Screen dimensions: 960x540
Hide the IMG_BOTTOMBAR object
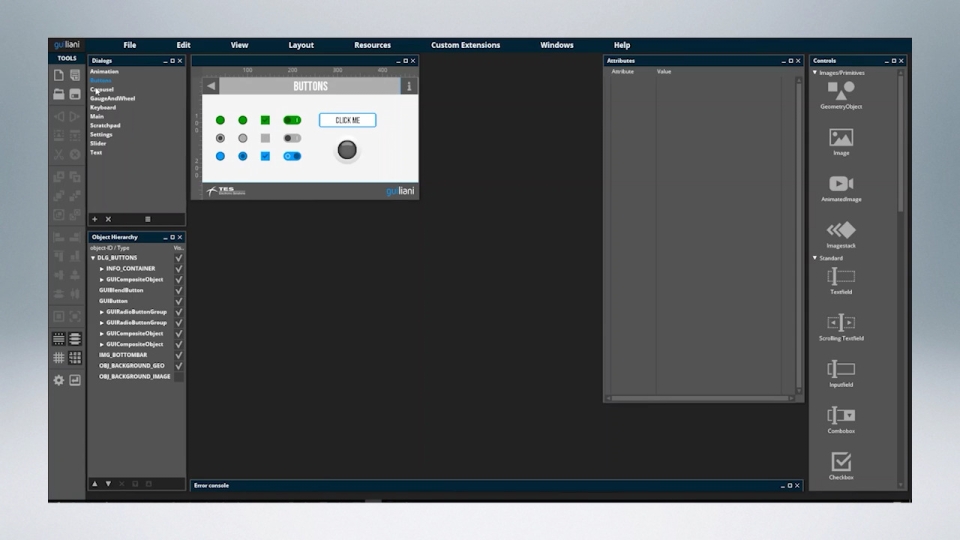(x=179, y=355)
